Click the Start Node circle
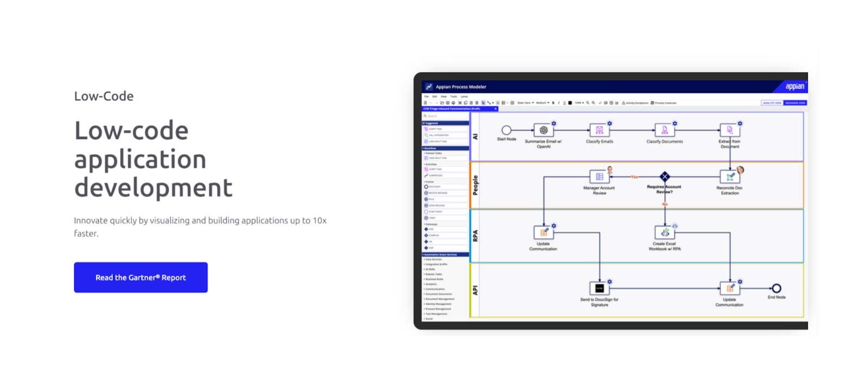Image resolution: width=868 pixels, height=385 pixels. (506, 130)
